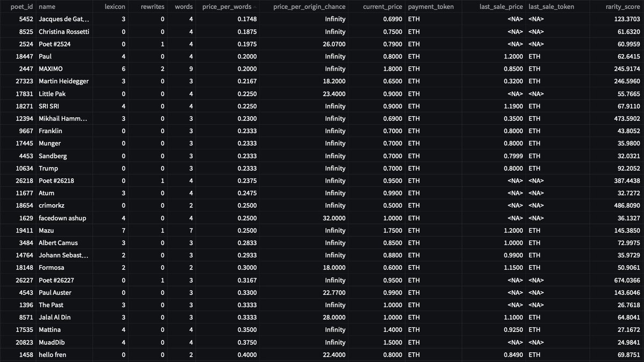The height and width of the screenshot is (362, 644).
Task: Select the Mattina name cell
Action: click(x=64, y=330)
